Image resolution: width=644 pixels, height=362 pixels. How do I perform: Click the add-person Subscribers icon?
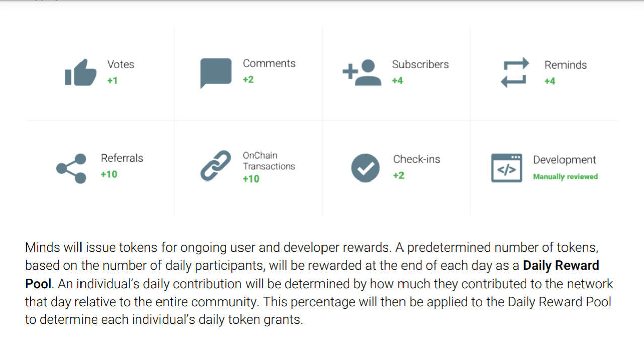(362, 73)
